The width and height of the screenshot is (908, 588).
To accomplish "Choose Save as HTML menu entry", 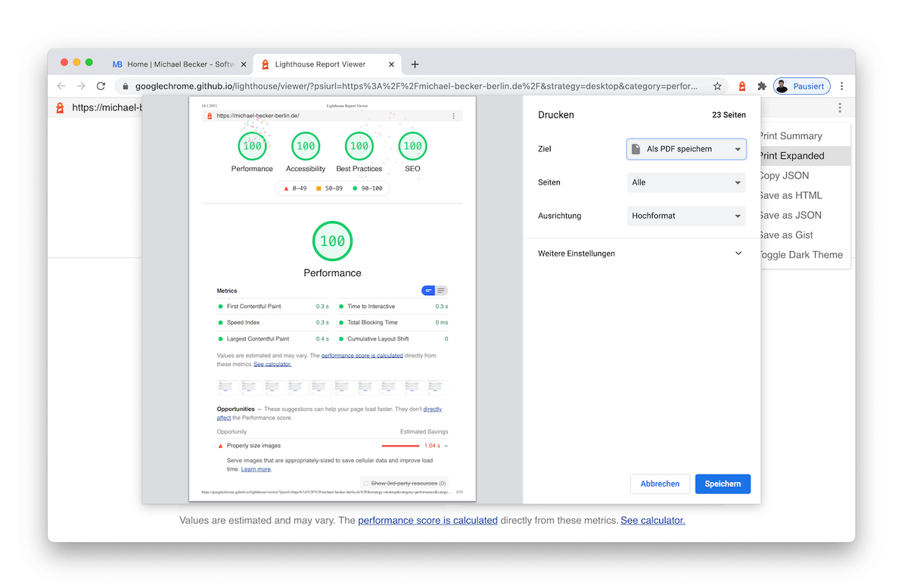I will click(805, 195).
